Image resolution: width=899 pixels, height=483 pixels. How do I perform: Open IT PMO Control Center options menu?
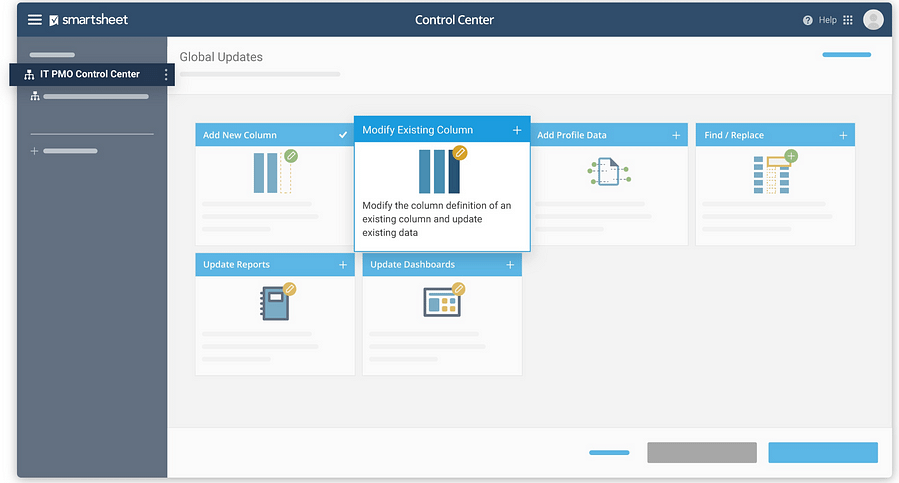pyautogui.click(x=166, y=75)
